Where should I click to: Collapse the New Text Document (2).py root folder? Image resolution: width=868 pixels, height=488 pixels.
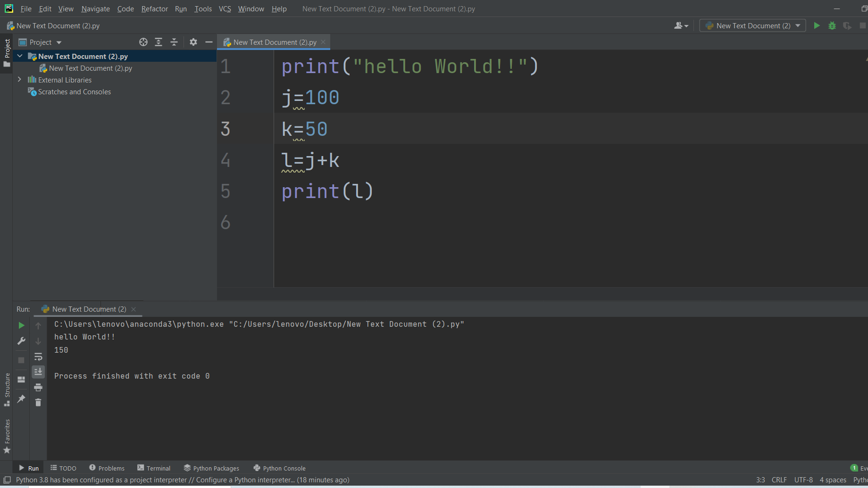click(20, 56)
